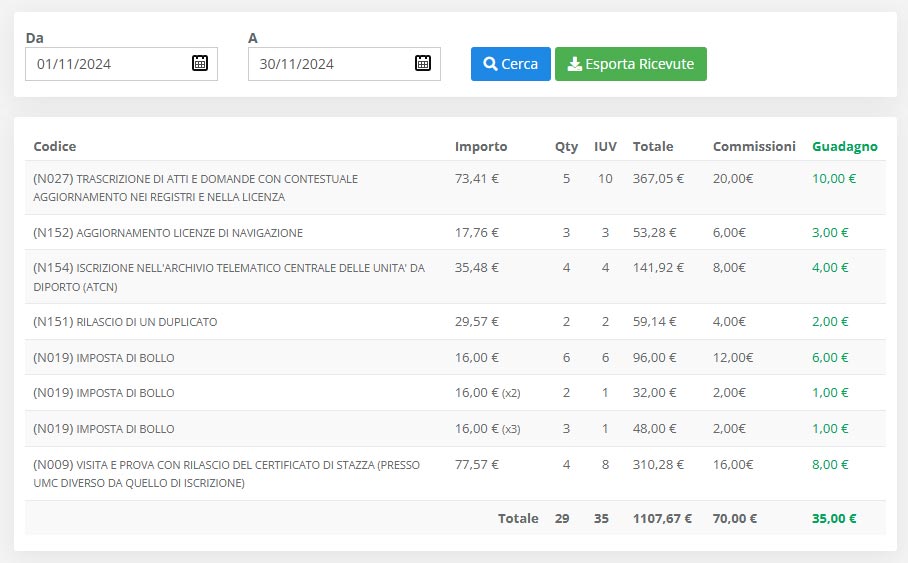Click the grand total 1107,67 € cell

click(662, 519)
